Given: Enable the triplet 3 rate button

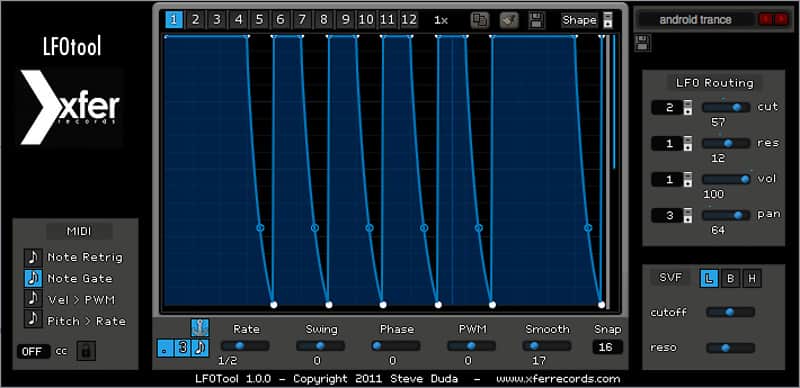Looking at the screenshot, I should 183,348.
